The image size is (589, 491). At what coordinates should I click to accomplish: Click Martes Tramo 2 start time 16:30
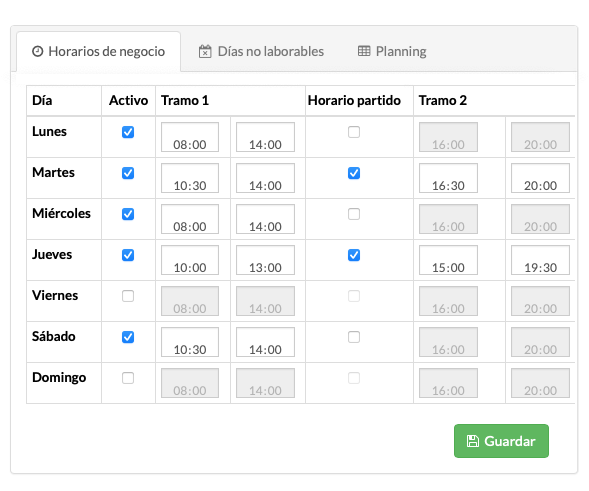pos(448,178)
